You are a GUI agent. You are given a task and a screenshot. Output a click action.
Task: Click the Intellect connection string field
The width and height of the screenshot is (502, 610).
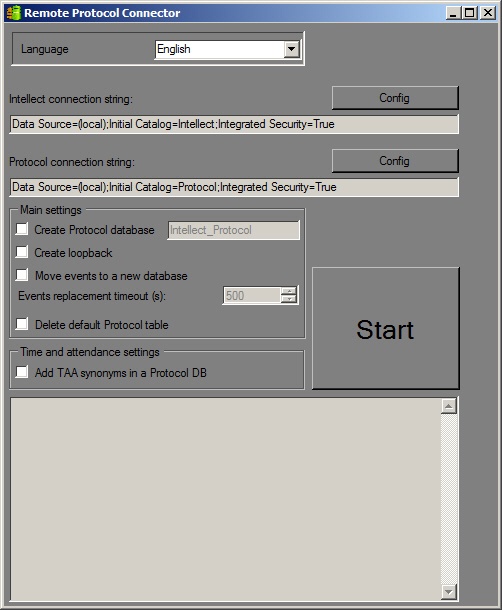pyautogui.click(x=234, y=124)
